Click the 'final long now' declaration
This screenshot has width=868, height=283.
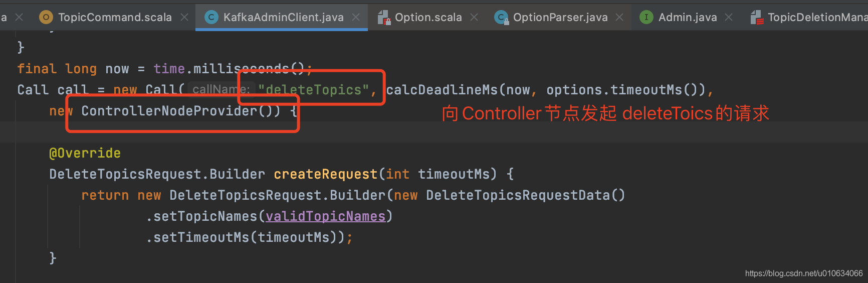73,69
